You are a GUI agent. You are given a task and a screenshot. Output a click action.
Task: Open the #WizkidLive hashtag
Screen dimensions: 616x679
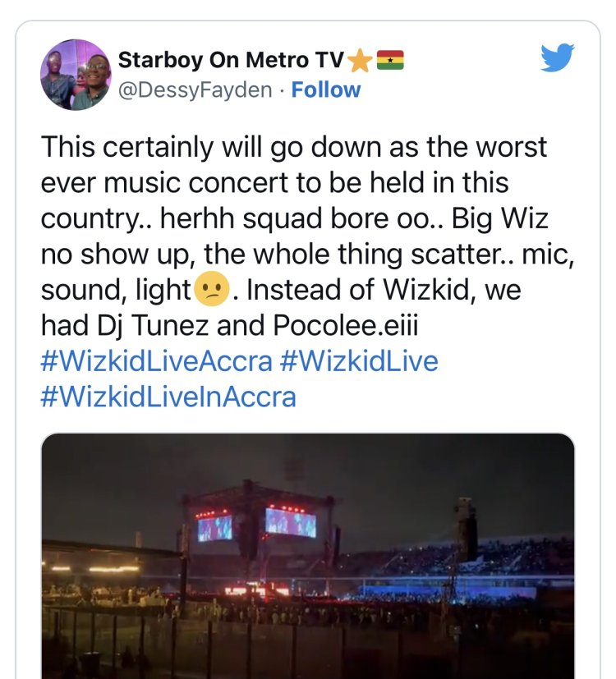coord(359,361)
